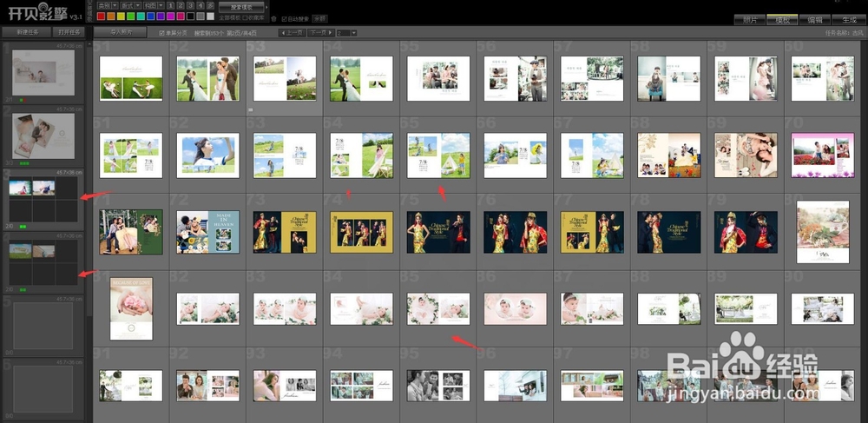This screenshot has height=423, width=868.
Task: Choose vertical template 80 with floral design
Action: click(x=823, y=232)
